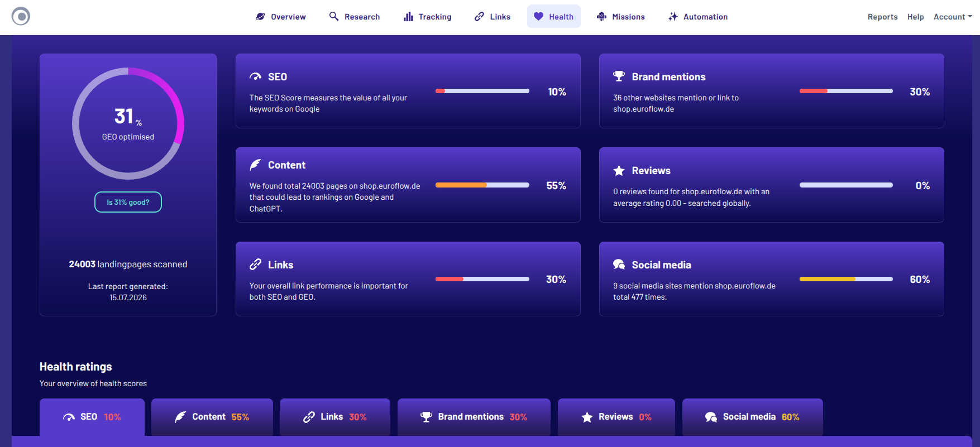Expand the Account dropdown
Image resolution: width=980 pixels, height=447 pixels.
[x=953, y=17]
